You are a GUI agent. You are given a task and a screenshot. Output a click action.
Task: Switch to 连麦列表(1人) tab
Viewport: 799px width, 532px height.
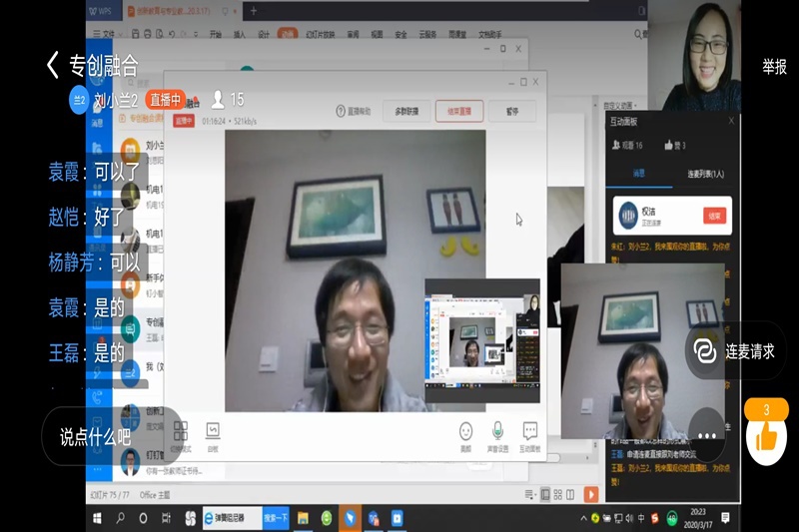click(705, 174)
